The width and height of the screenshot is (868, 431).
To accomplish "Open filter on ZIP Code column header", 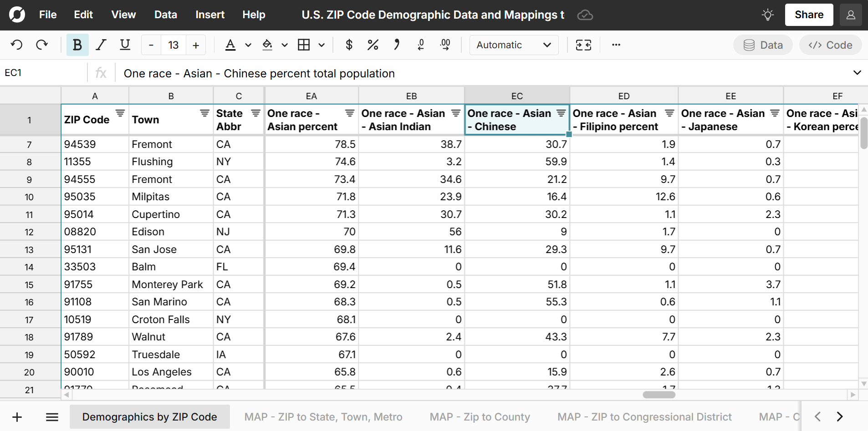I will [120, 113].
